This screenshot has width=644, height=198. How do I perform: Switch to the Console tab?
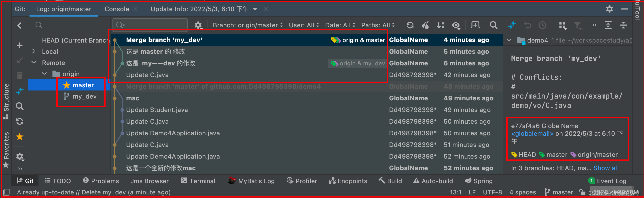pos(117,9)
